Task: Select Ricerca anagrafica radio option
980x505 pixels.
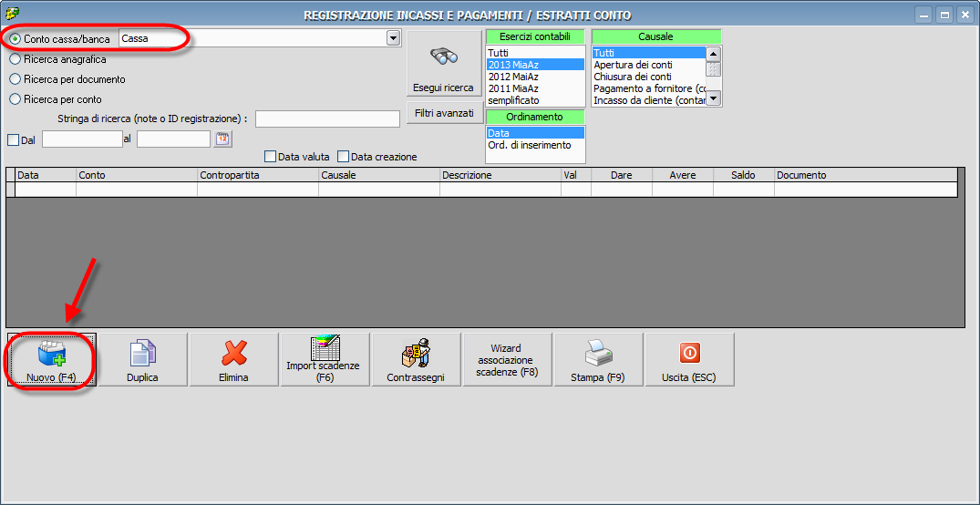Action: coord(58,59)
